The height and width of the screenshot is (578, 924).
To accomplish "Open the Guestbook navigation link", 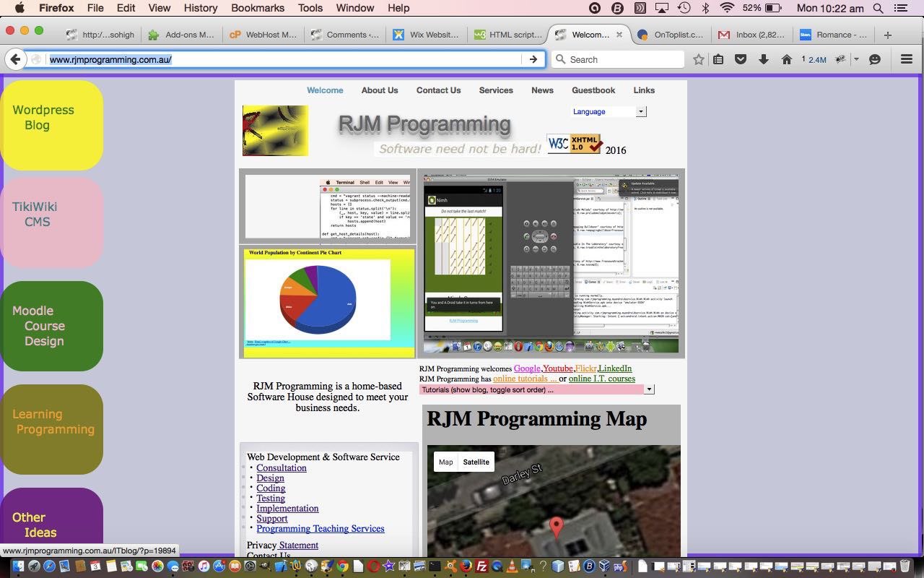I will 593,90.
